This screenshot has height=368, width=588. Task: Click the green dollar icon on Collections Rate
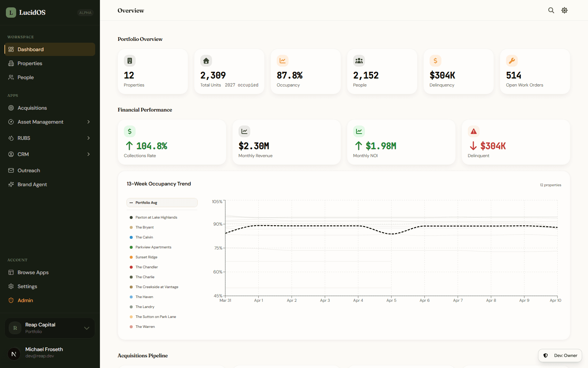[130, 131]
